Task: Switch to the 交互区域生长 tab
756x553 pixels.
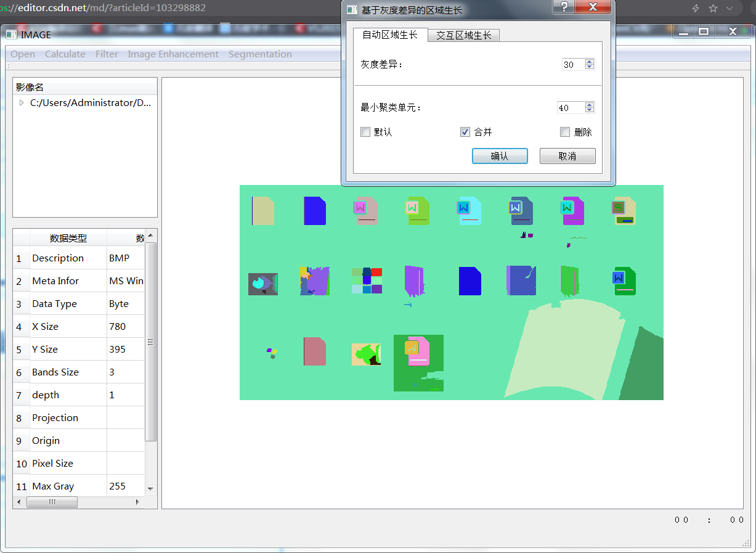Action: [463, 35]
